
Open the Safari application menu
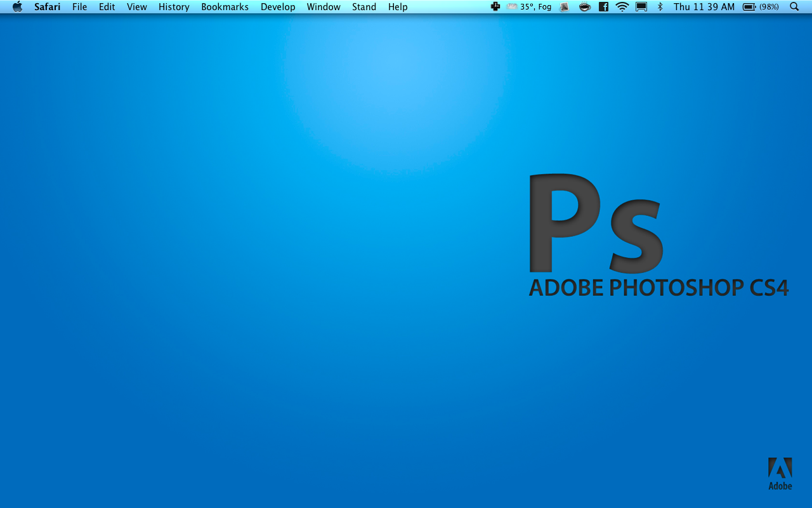tap(48, 7)
